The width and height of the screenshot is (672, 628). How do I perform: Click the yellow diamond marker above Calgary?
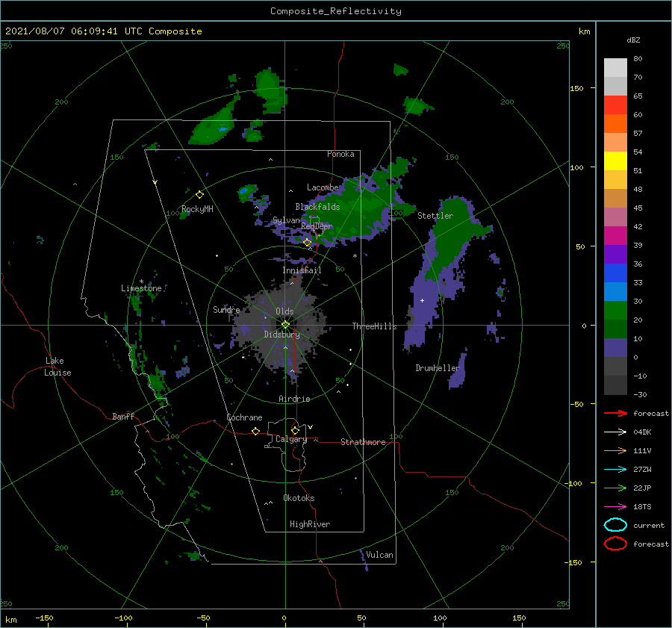[x=295, y=430]
